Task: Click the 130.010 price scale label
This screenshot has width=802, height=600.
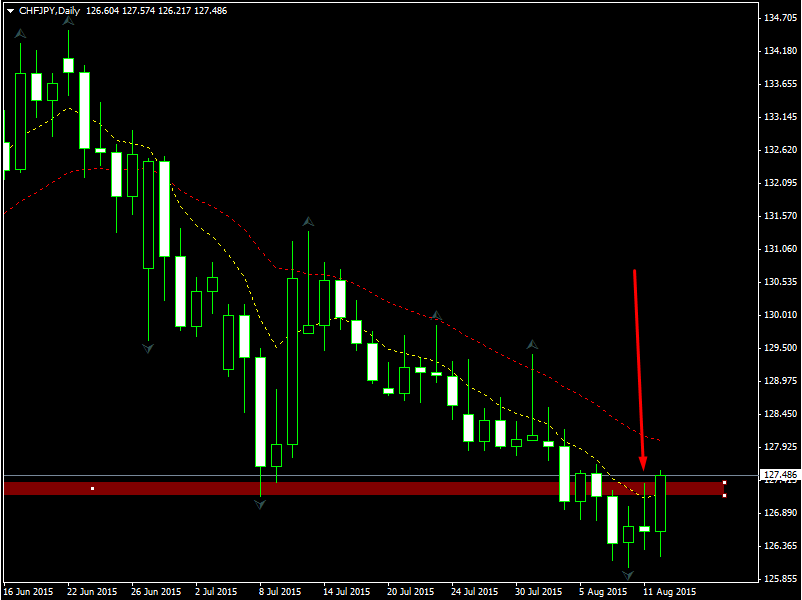Action: [x=781, y=315]
